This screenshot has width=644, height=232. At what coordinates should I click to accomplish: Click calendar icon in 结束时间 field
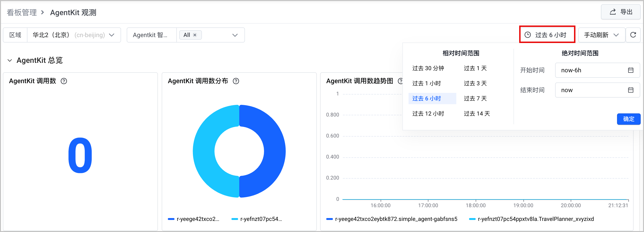[x=631, y=90]
